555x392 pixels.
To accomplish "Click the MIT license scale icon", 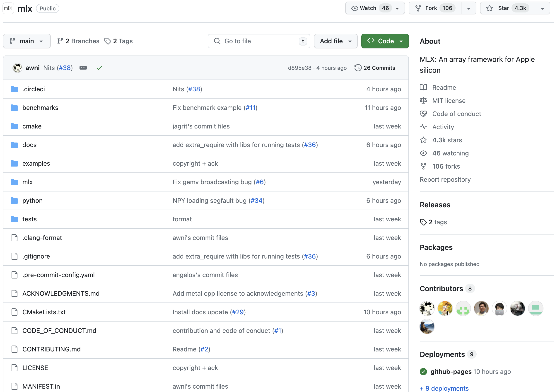I will [424, 101].
